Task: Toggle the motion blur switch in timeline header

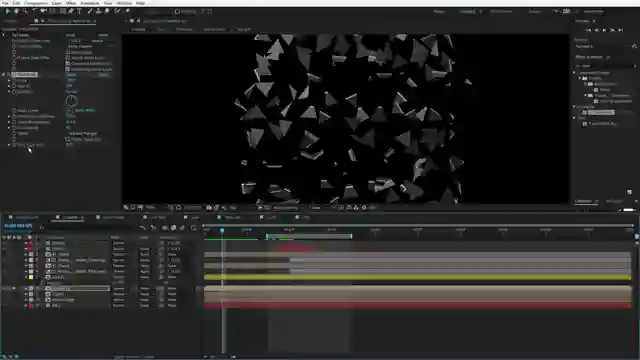Action: (182, 228)
